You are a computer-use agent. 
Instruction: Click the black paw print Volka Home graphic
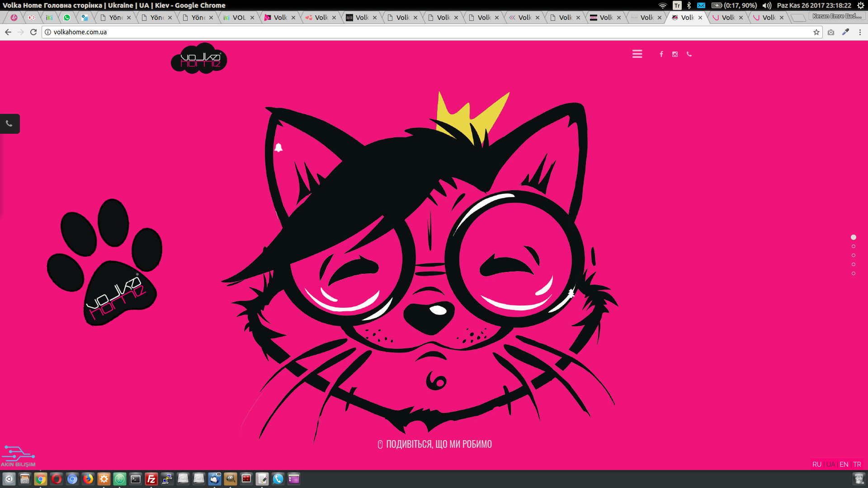click(x=105, y=262)
